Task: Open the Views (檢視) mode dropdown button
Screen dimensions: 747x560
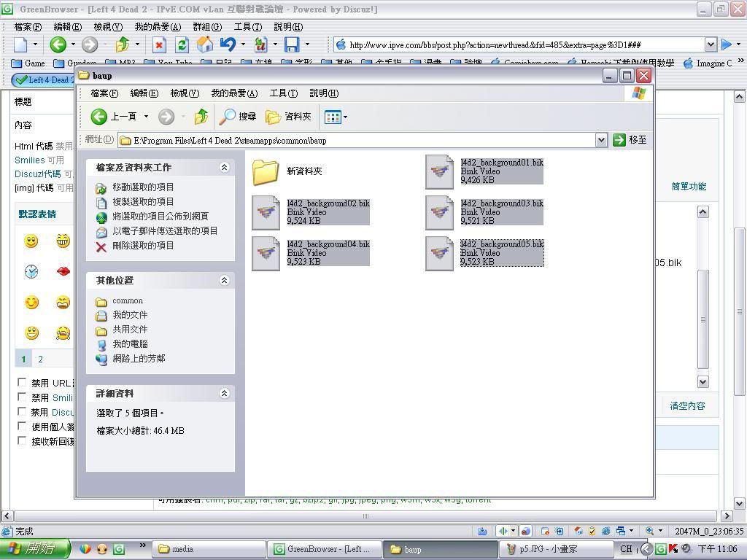Action: (x=336, y=117)
